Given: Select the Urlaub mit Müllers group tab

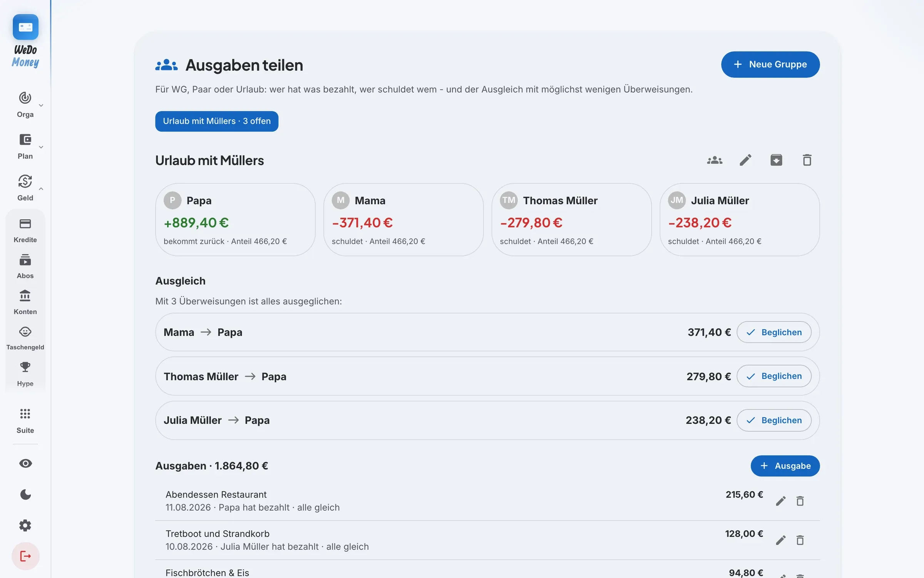Looking at the screenshot, I should (216, 121).
